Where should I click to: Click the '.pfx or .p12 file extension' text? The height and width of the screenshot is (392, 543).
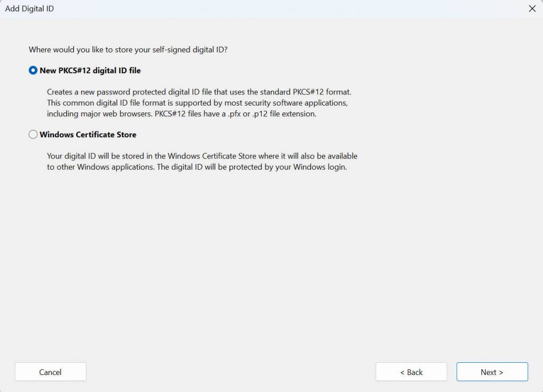pyautogui.click(x=271, y=114)
